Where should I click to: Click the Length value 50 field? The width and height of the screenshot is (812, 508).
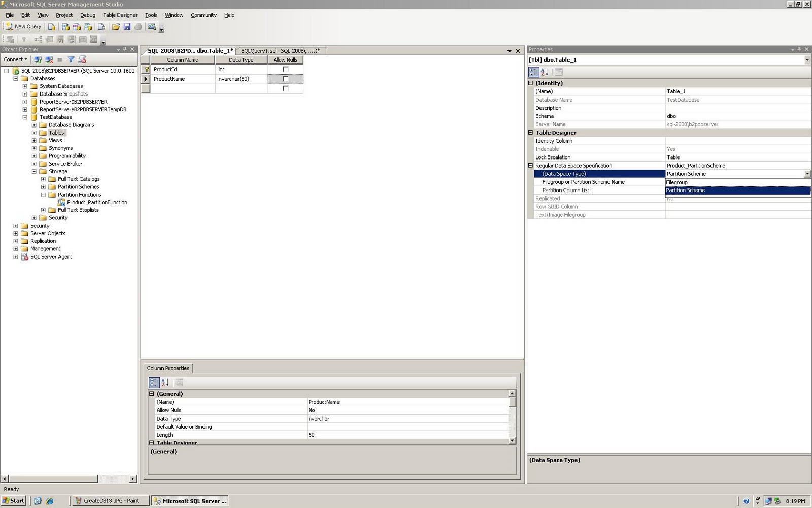point(408,435)
